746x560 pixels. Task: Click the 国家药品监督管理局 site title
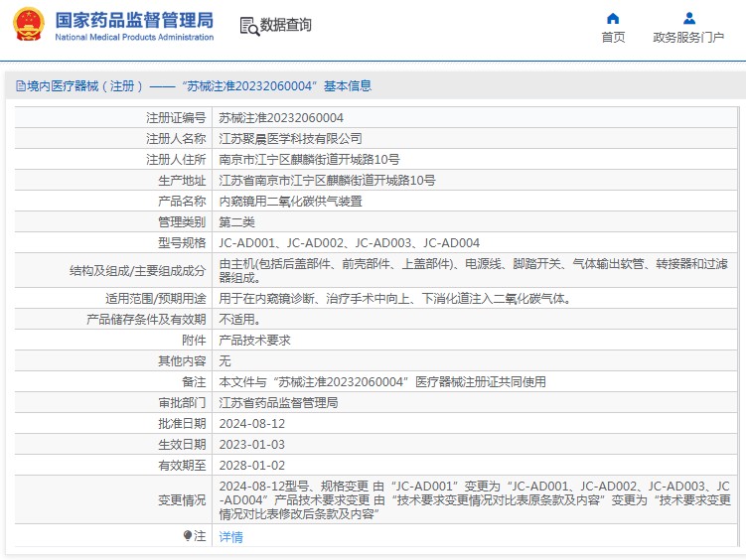(x=133, y=19)
